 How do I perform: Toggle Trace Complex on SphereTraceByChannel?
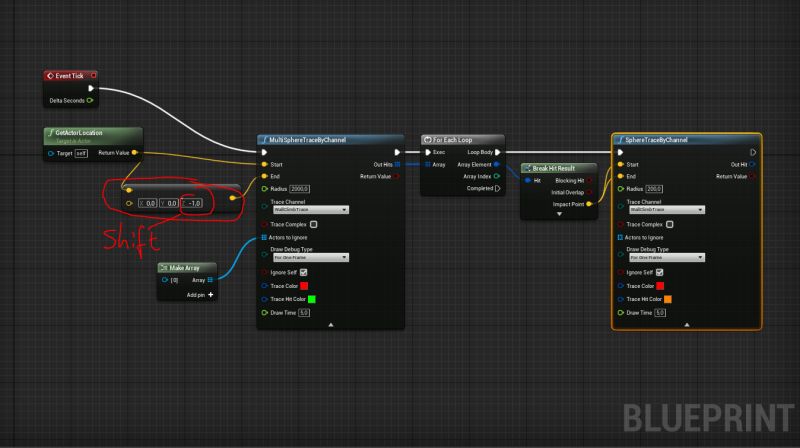coord(670,224)
